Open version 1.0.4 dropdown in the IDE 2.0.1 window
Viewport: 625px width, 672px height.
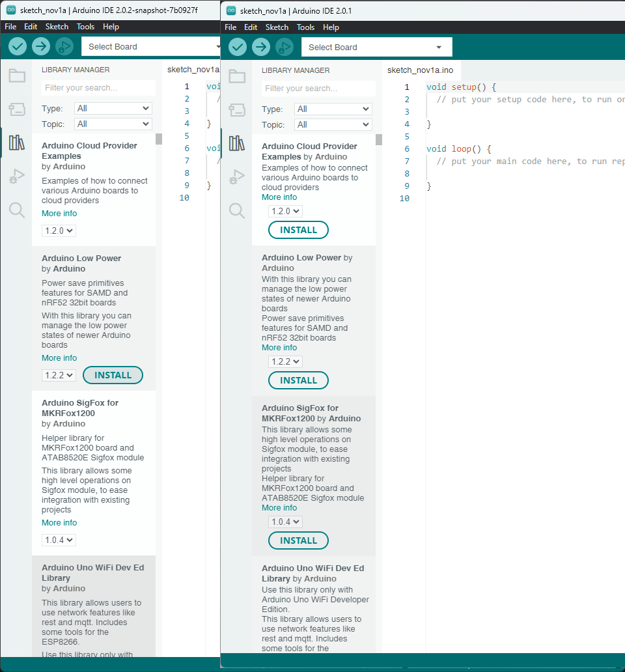(x=285, y=522)
